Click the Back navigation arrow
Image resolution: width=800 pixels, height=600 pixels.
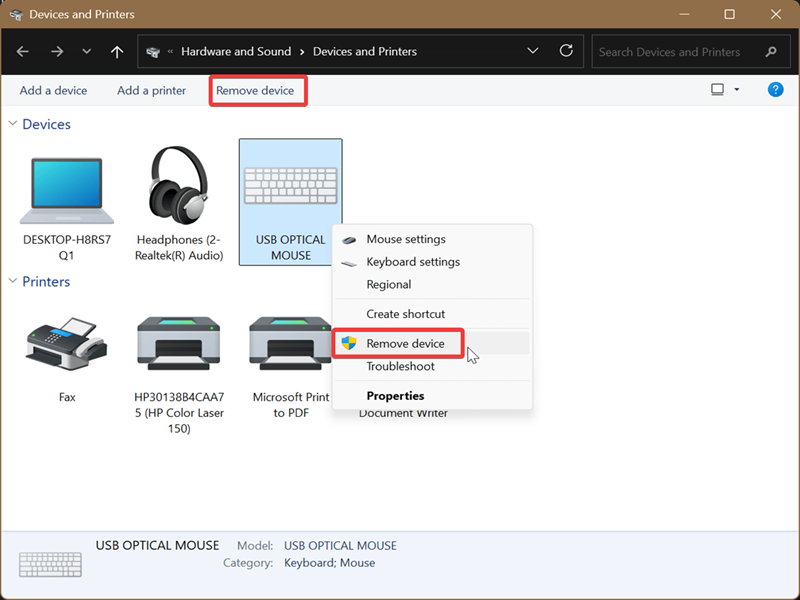tap(23, 52)
